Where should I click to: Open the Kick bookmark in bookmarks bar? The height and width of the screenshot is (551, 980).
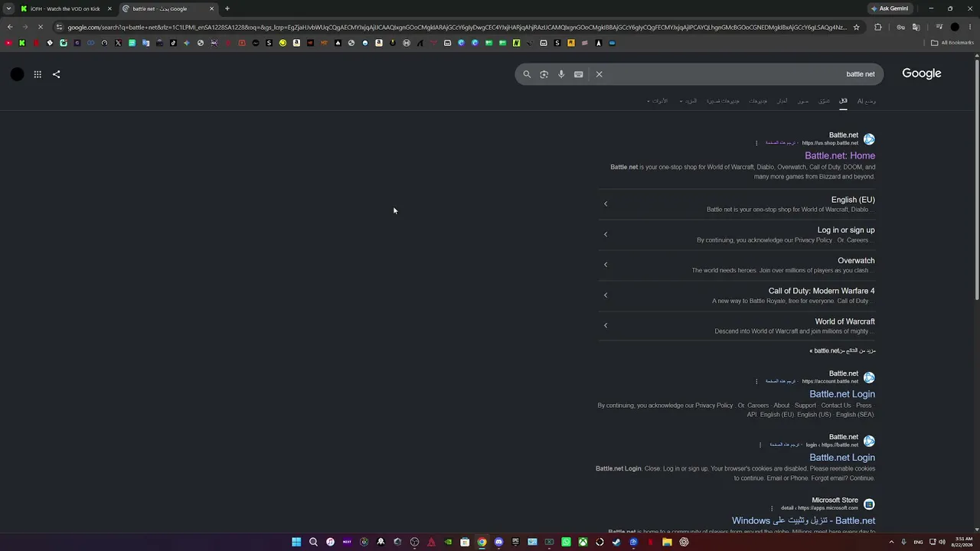pos(22,43)
